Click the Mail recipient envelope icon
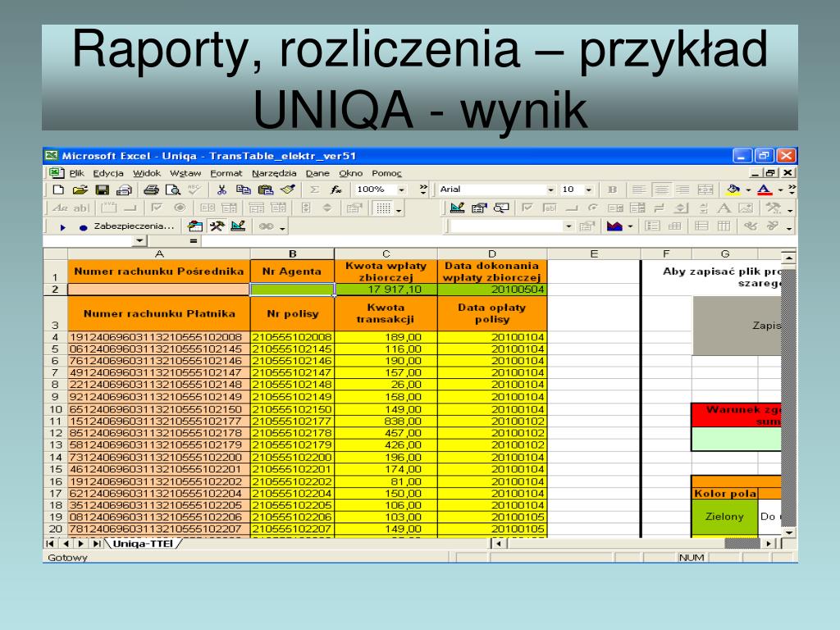This screenshot has height=630, width=840. coord(125,189)
